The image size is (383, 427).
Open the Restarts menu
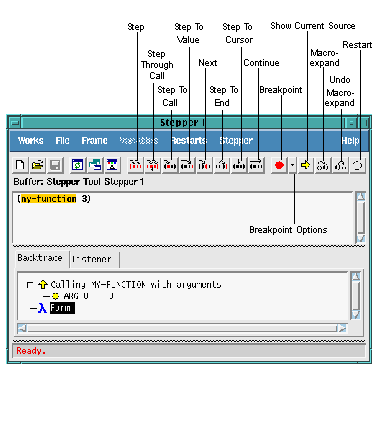tap(189, 141)
